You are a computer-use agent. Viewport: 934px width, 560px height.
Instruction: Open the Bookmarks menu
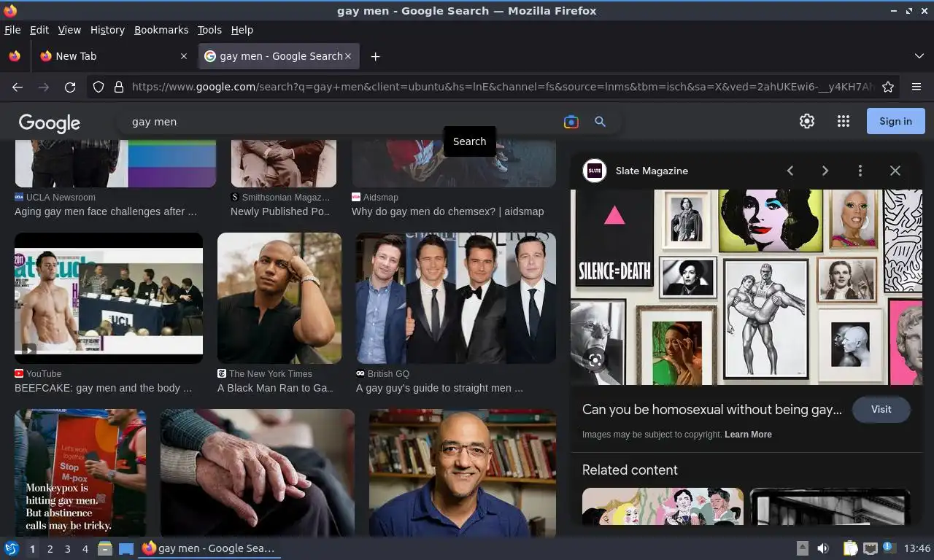coord(161,30)
